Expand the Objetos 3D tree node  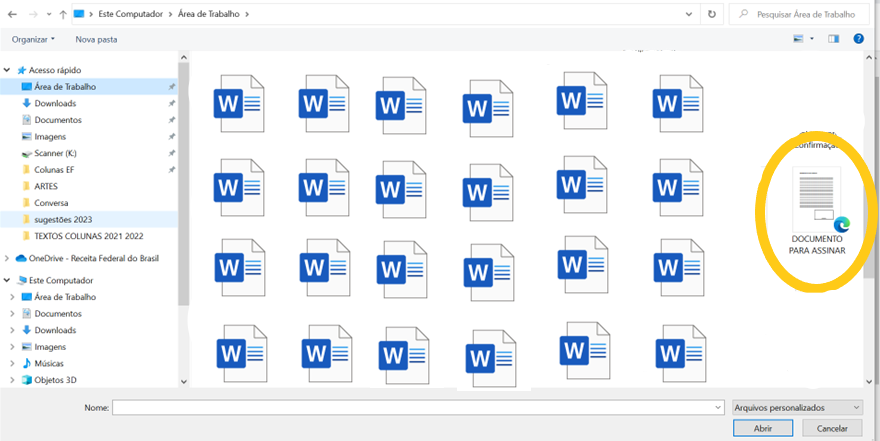coord(11,380)
